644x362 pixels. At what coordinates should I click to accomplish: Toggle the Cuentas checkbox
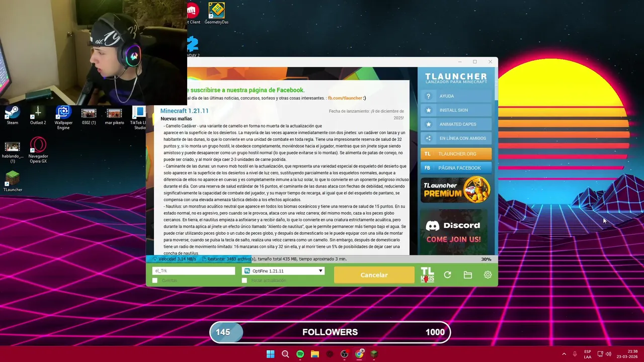[x=155, y=281]
